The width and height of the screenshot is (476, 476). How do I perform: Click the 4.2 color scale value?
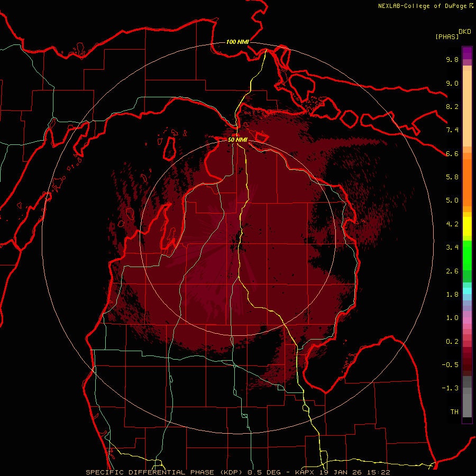point(452,224)
